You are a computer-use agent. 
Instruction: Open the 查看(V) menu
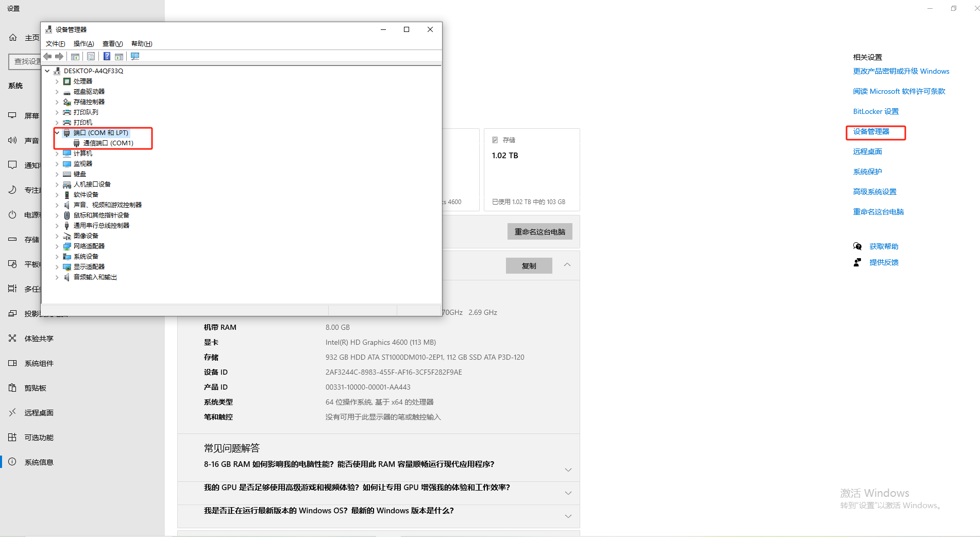pyautogui.click(x=112, y=44)
